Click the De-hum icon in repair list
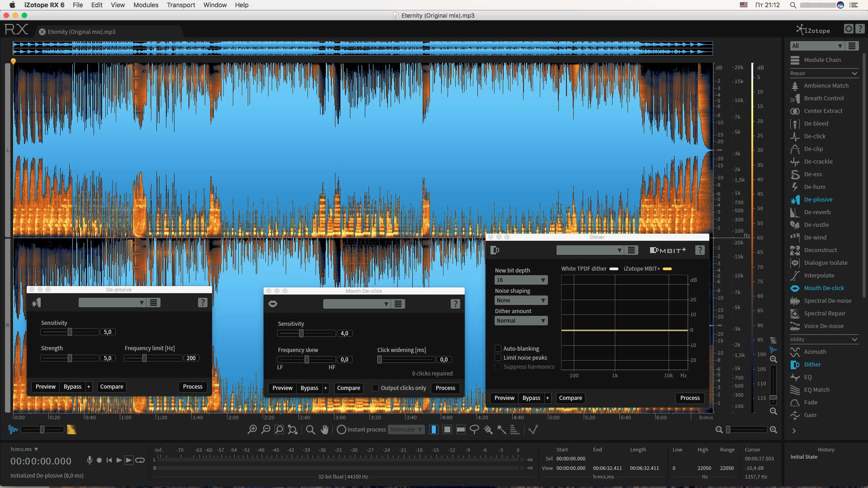Image resolution: width=868 pixels, height=488 pixels. (x=795, y=187)
